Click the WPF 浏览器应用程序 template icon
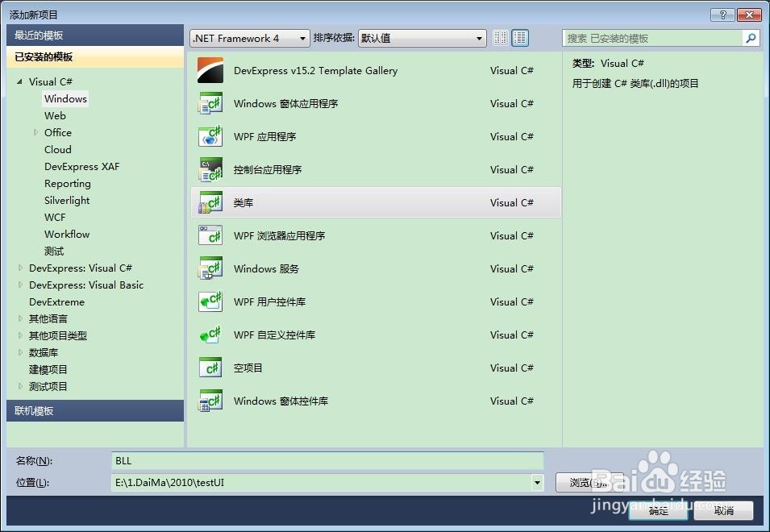Image resolution: width=770 pixels, height=532 pixels. 210,235
